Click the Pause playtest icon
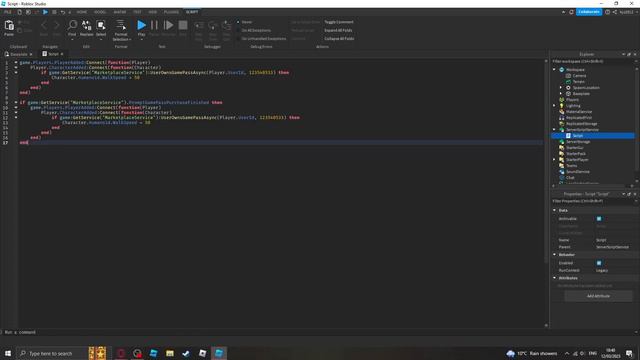Screen dimensions: 640x360 [154, 25]
